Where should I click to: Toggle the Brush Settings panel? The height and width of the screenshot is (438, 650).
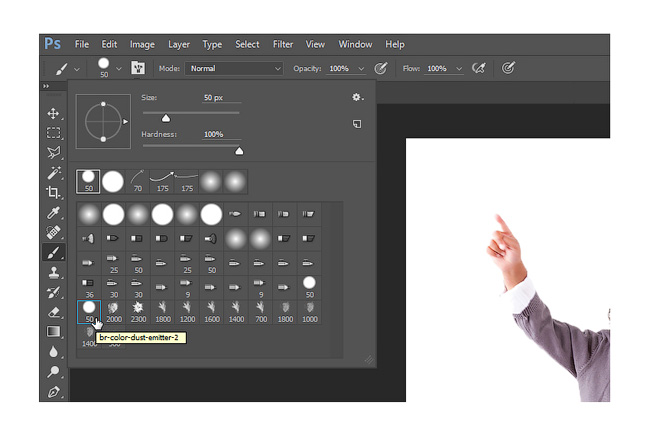pyautogui.click(x=138, y=68)
